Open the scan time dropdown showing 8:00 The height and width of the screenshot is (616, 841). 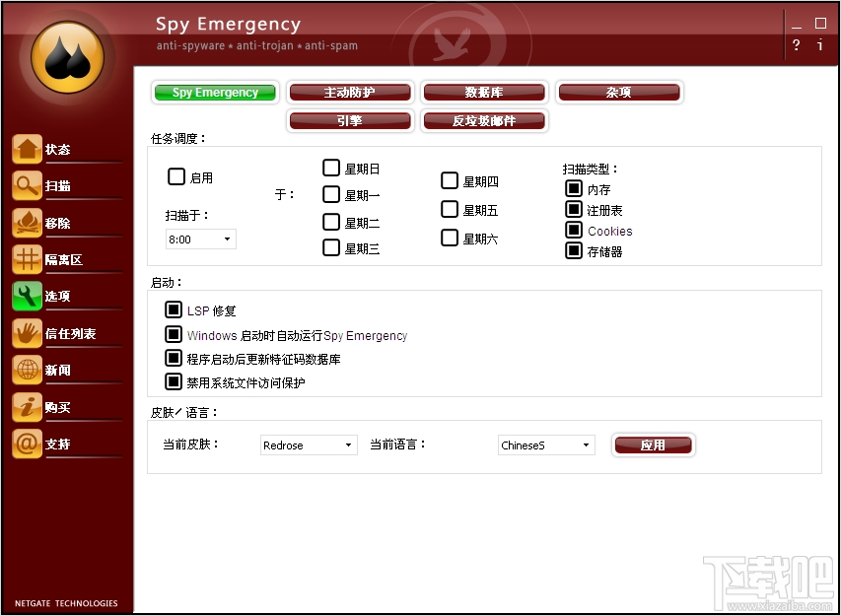tap(226, 239)
